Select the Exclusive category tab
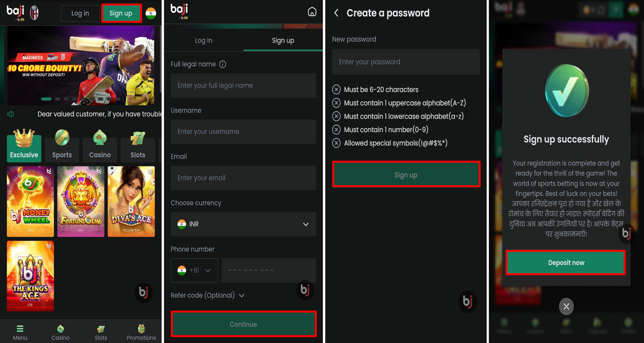The width and height of the screenshot is (644, 343). 24,145
